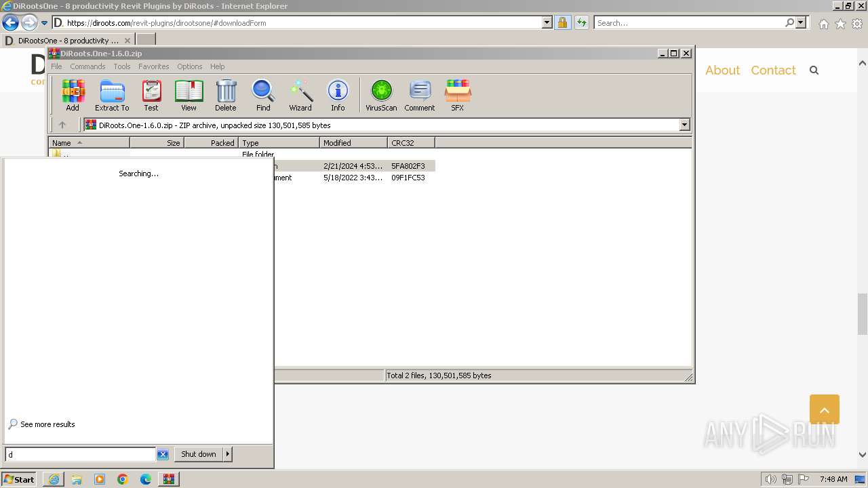The image size is (868, 488).
Task: Open the Contact page link
Action: [x=773, y=70]
